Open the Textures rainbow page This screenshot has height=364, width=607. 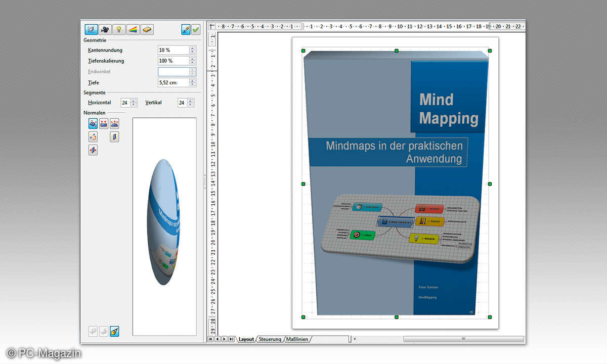(133, 29)
